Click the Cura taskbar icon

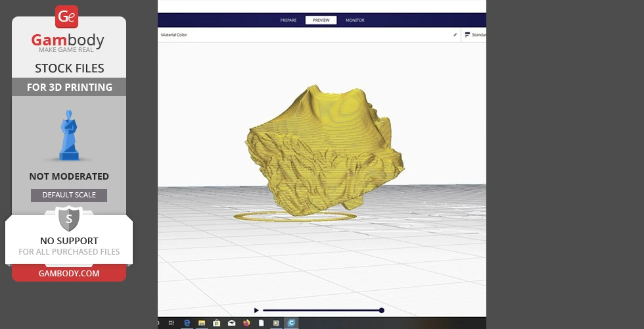tap(291, 323)
